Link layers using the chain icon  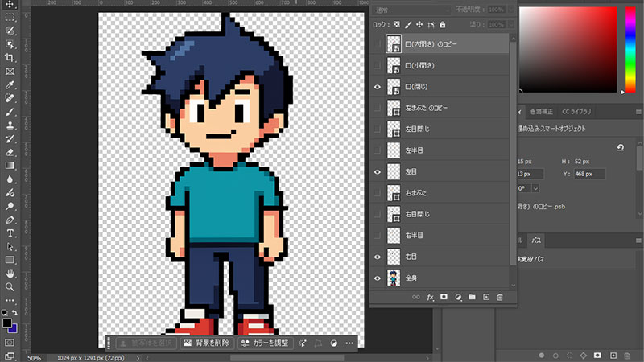point(416,297)
